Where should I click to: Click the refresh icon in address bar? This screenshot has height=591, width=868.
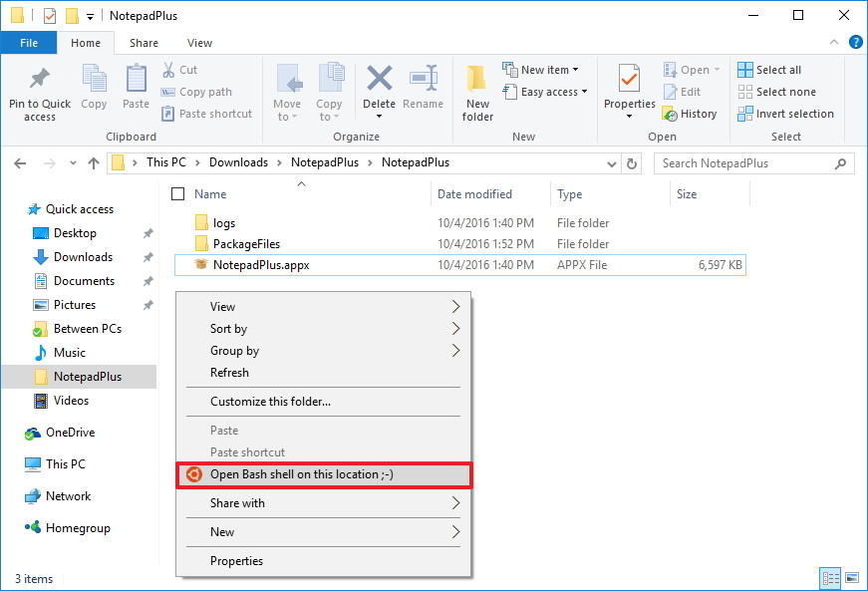[x=634, y=162]
